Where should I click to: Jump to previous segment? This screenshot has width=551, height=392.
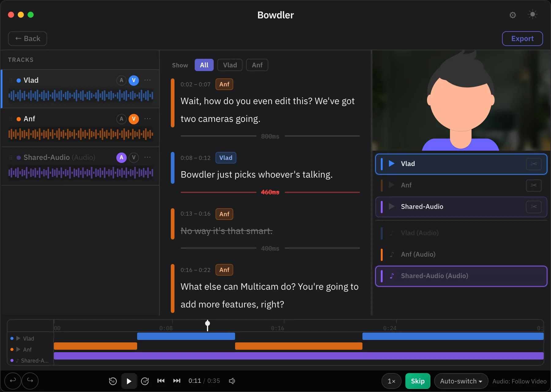point(161,381)
